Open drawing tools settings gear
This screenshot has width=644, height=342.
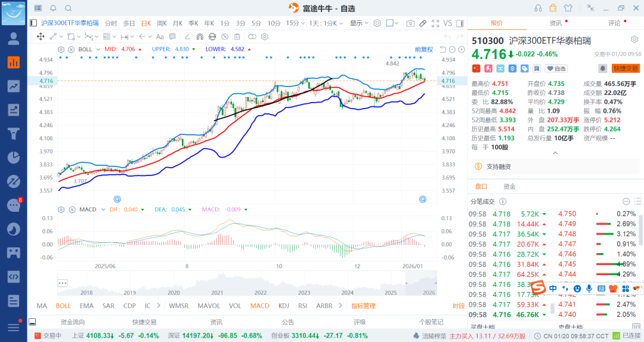[x=265, y=36]
